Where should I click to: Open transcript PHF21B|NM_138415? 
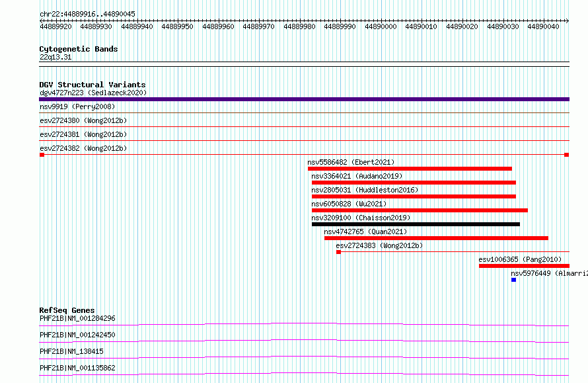coord(71,351)
